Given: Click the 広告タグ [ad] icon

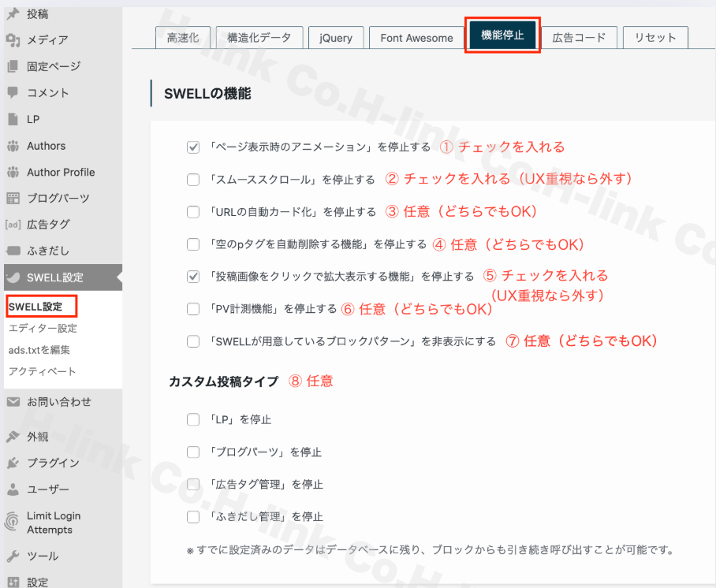Looking at the screenshot, I should (13, 225).
